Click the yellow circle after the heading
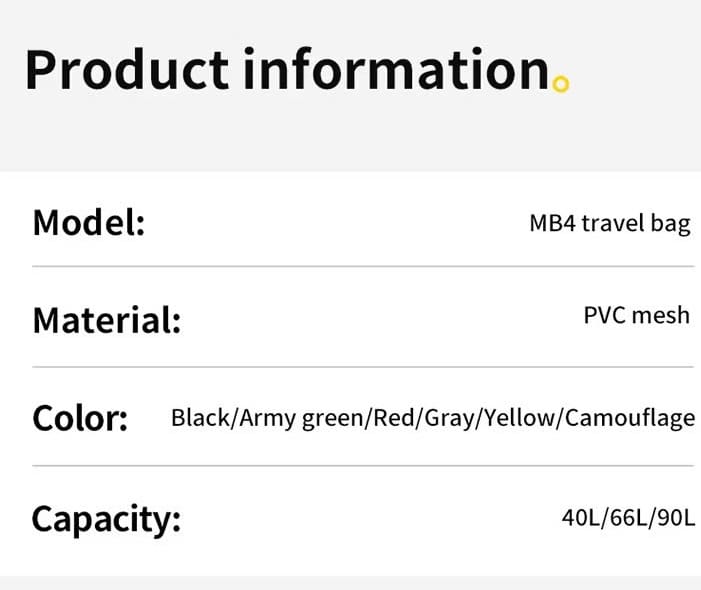This screenshot has width=701, height=590. coord(561,84)
